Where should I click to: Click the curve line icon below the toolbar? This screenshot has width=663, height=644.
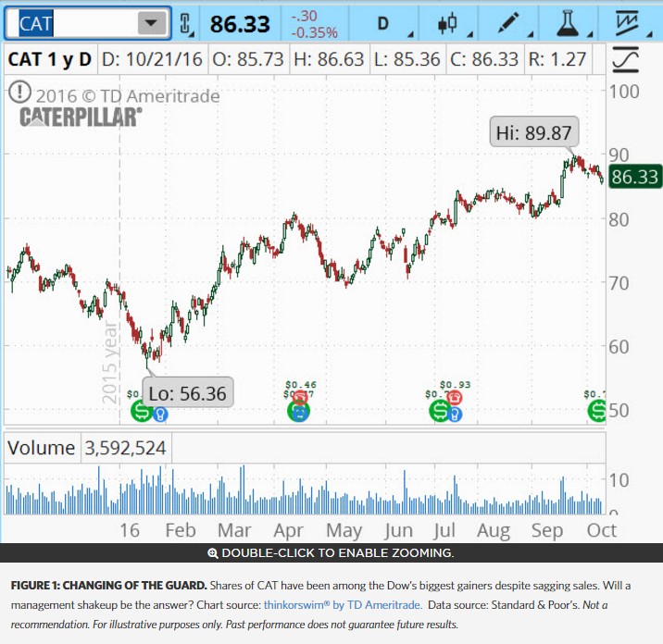tap(626, 60)
